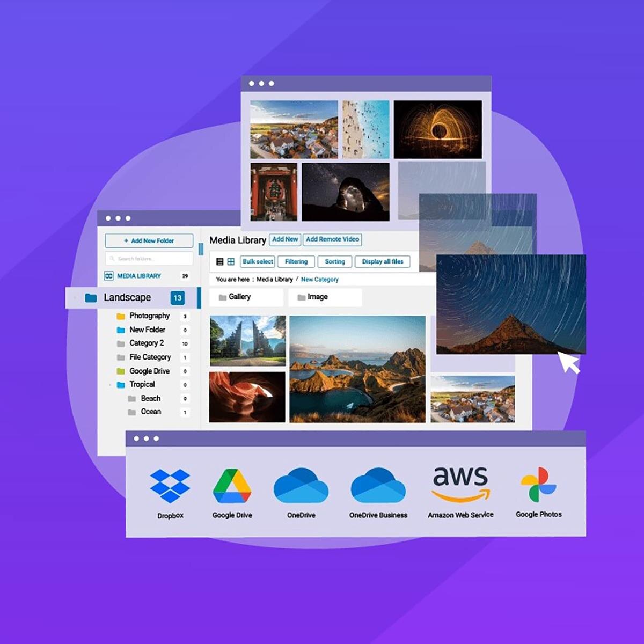Click the Display all files button

383,261
